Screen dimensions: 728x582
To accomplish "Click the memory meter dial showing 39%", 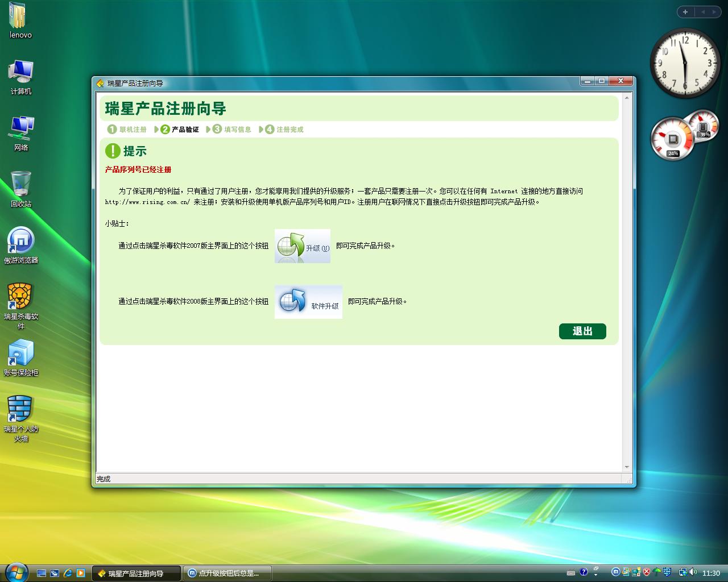I will click(705, 126).
